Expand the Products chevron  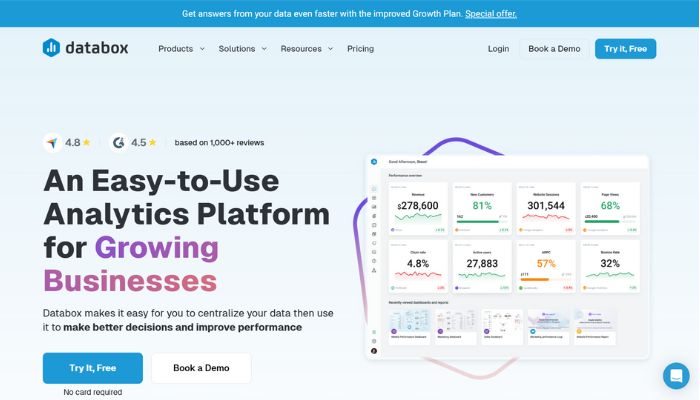click(x=202, y=49)
